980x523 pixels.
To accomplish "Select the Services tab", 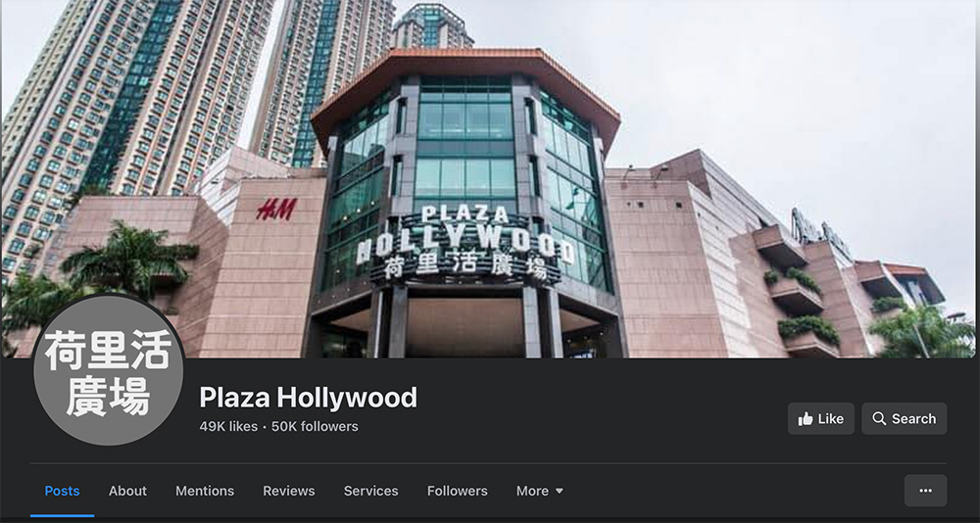I will click(x=370, y=491).
